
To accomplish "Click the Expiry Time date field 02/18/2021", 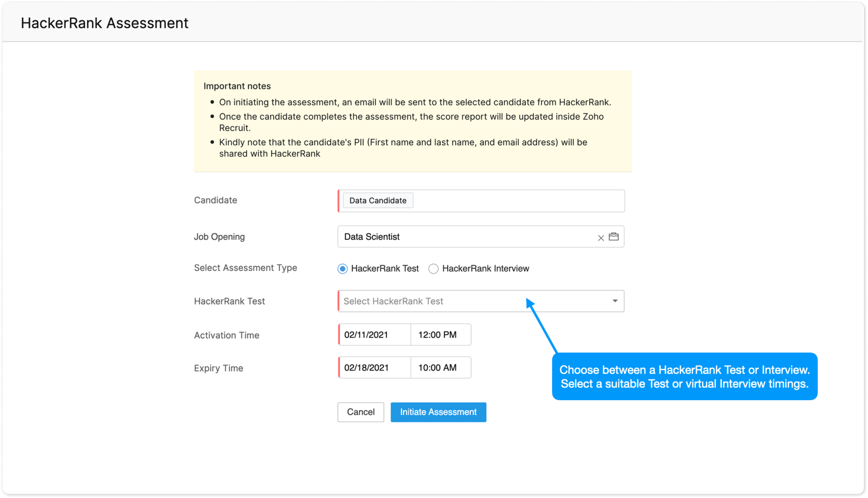I will click(x=374, y=368).
